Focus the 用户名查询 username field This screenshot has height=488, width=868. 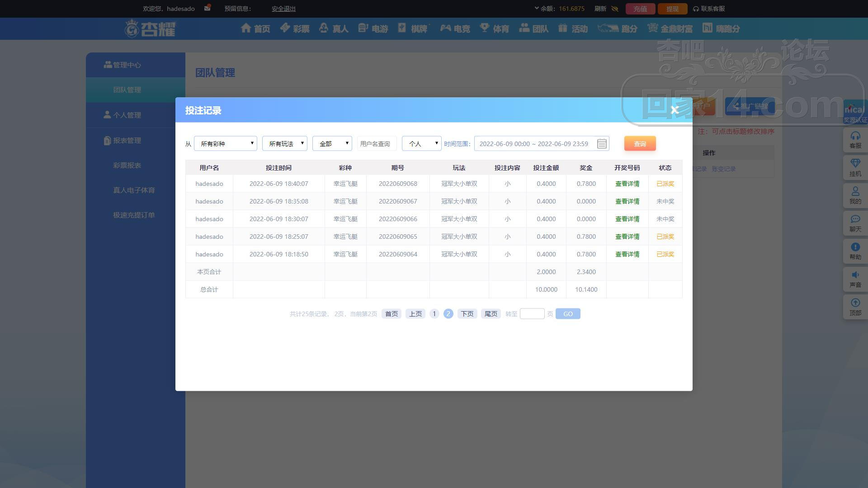377,143
